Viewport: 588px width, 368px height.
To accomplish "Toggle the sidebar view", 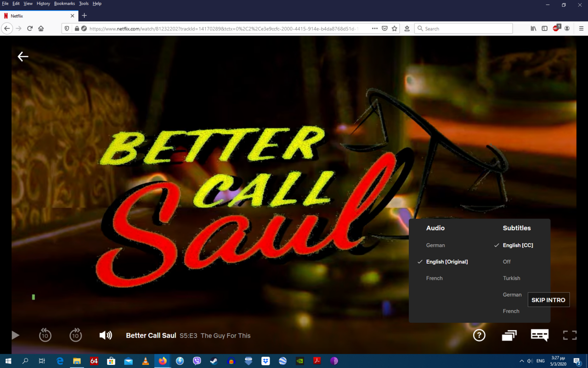I will tap(544, 29).
